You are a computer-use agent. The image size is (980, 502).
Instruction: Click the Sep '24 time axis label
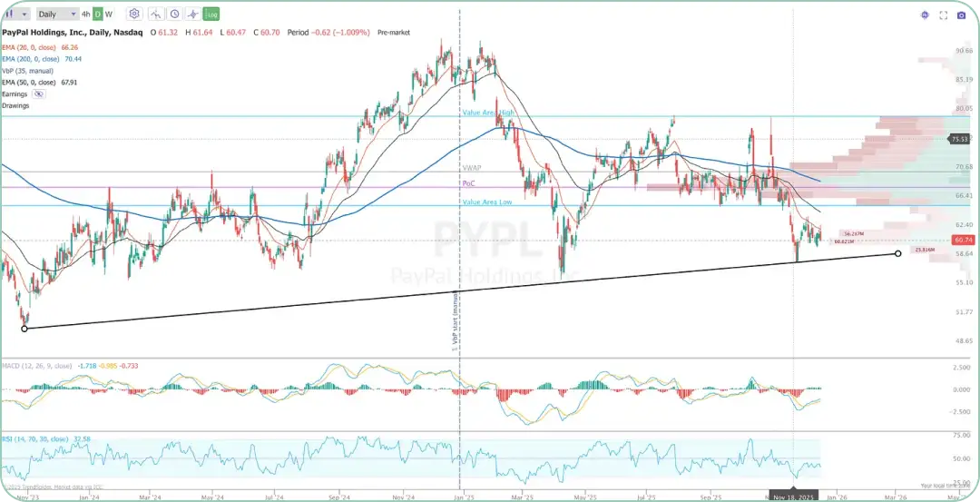click(338, 497)
